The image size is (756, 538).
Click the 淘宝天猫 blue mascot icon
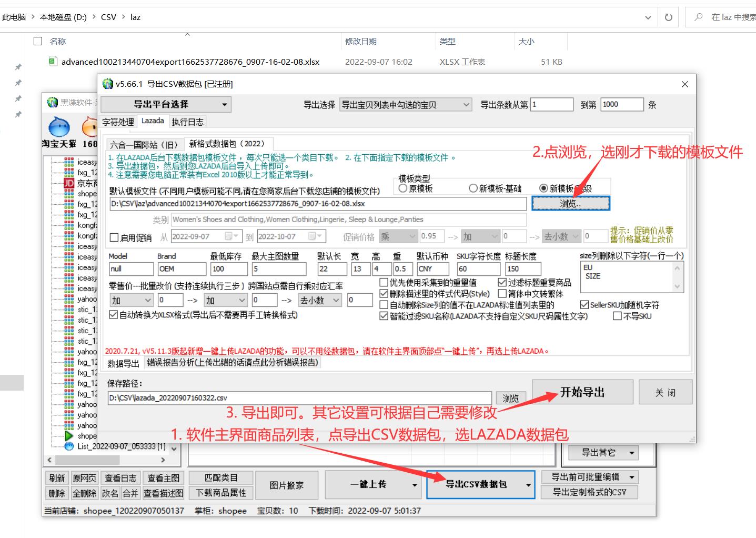click(59, 127)
